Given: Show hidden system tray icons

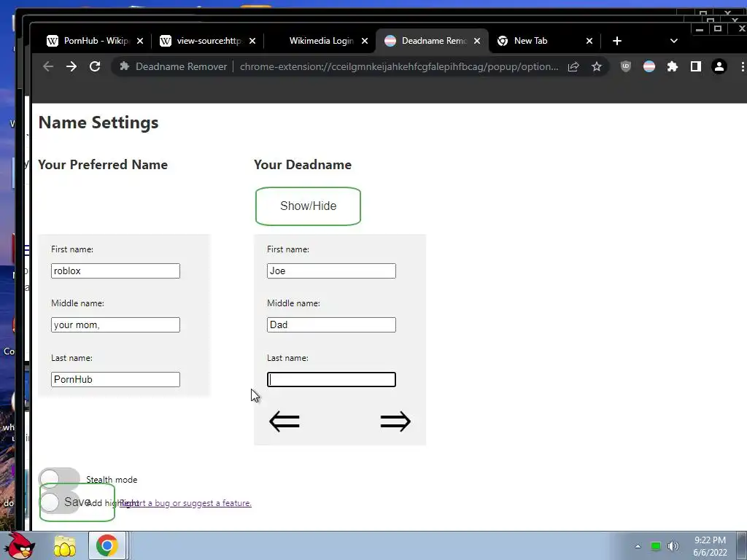Looking at the screenshot, I should pyautogui.click(x=638, y=546).
